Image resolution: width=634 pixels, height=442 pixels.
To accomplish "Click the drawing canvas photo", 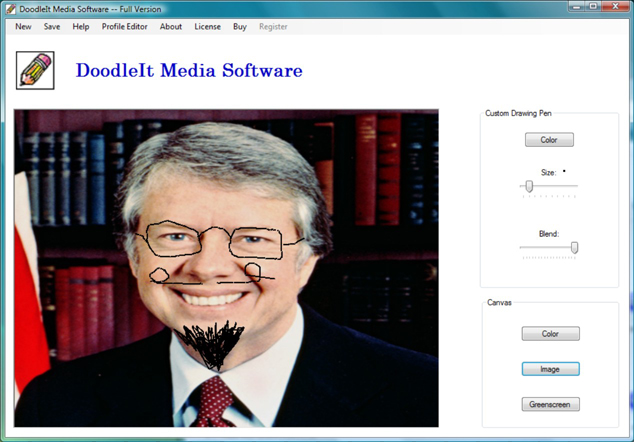I will point(226,268).
